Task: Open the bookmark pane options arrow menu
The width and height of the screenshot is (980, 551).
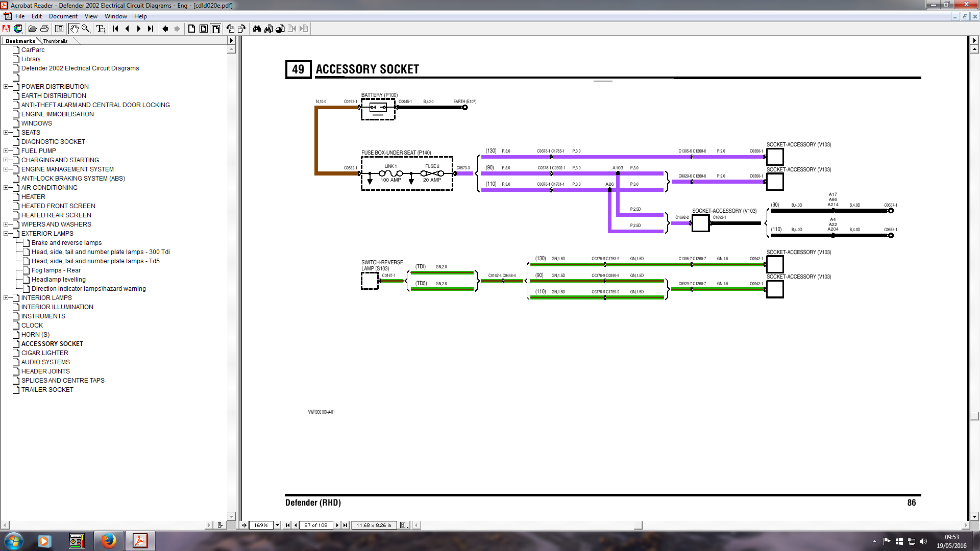Action: (231, 40)
